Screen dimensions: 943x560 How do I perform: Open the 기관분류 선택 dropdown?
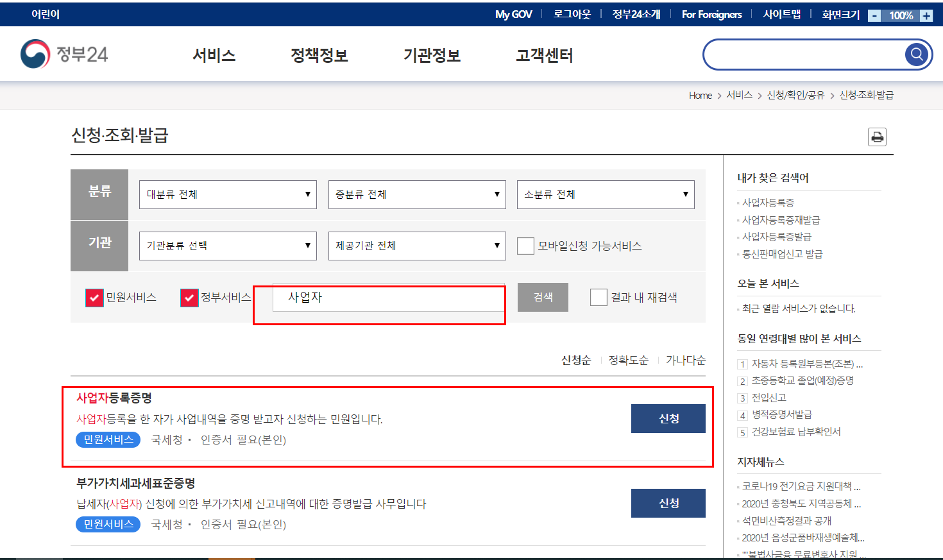pyautogui.click(x=228, y=246)
